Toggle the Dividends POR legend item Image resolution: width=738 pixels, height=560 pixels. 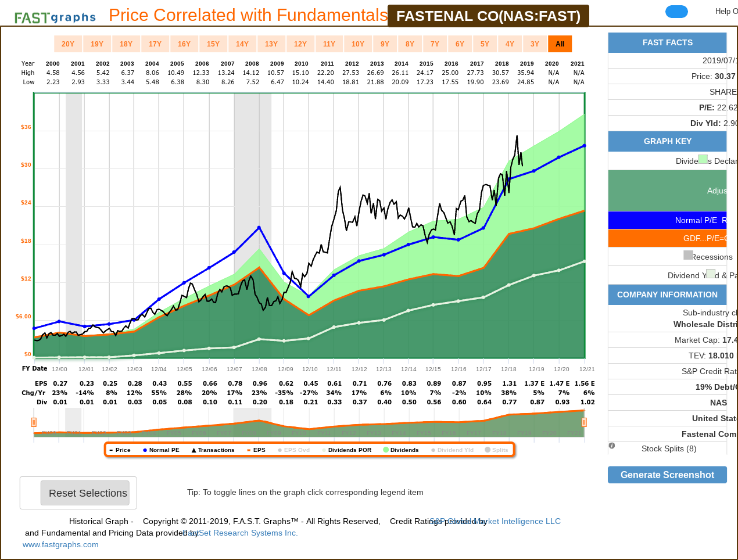(x=346, y=450)
